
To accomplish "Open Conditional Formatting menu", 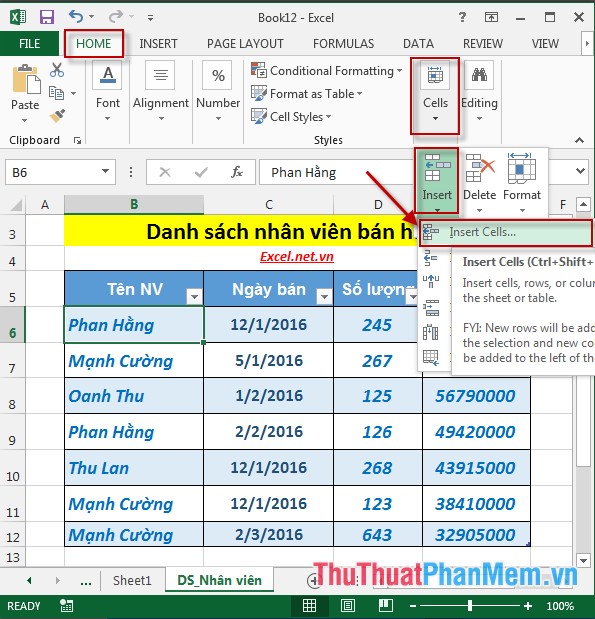I will coord(327,71).
